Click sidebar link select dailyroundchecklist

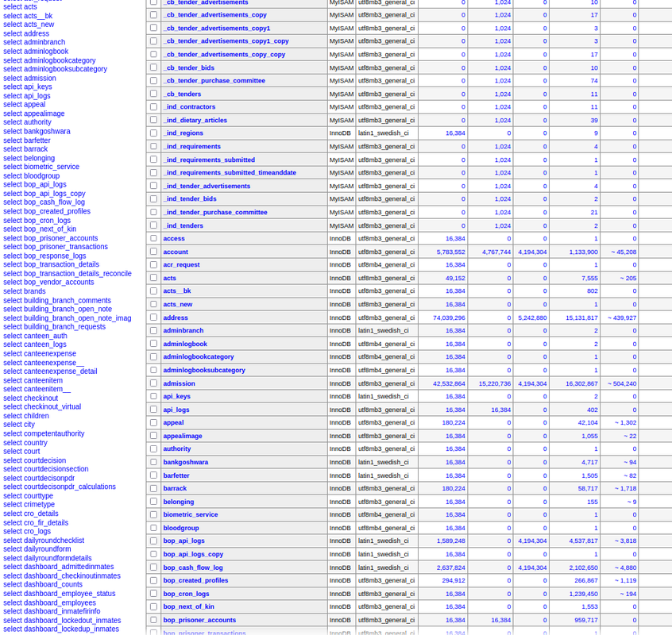click(44, 541)
